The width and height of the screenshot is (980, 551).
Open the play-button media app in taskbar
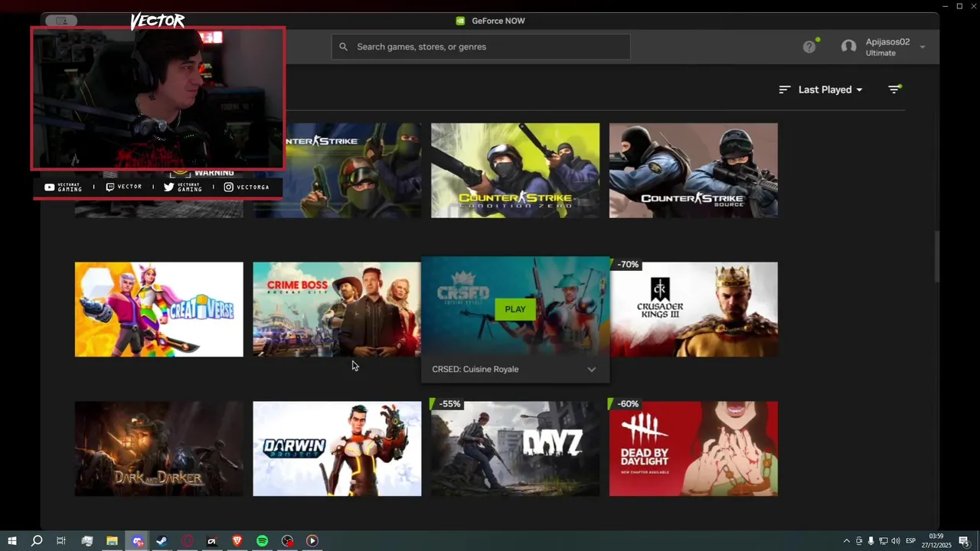312,541
